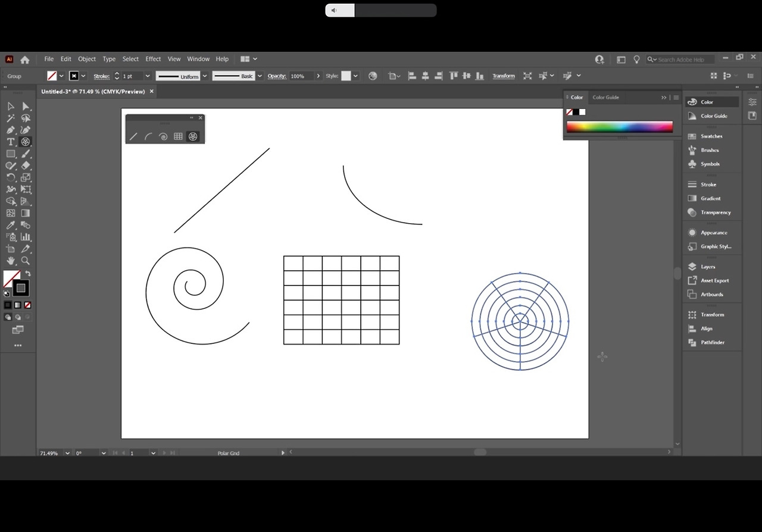Click the fill color box in toolbar
The width and height of the screenshot is (762, 532).
coord(11,278)
